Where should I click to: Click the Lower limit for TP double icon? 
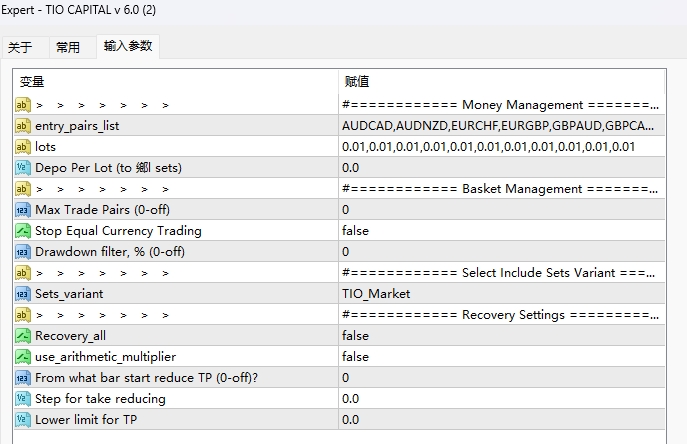click(x=22, y=420)
